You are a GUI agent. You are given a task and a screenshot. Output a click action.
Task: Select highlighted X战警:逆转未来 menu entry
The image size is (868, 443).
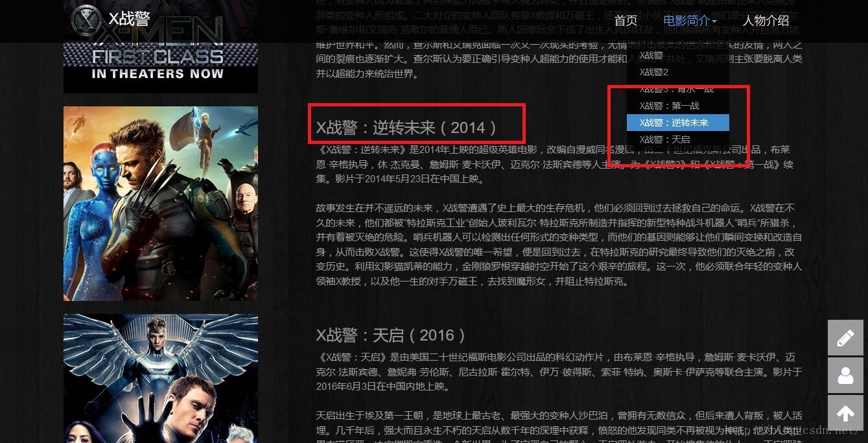click(x=678, y=123)
